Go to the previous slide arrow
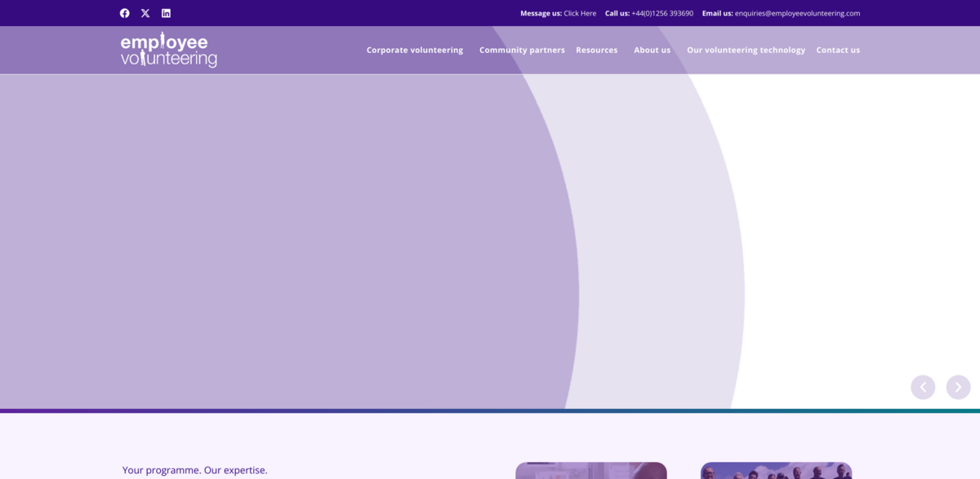The width and height of the screenshot is (980, 479). tap(923, 387)
